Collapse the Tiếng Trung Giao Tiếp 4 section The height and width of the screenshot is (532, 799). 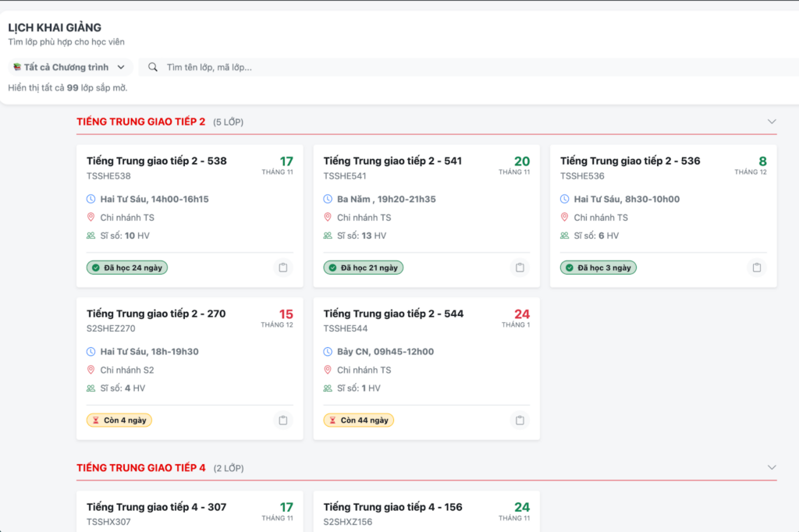[772, 467]
